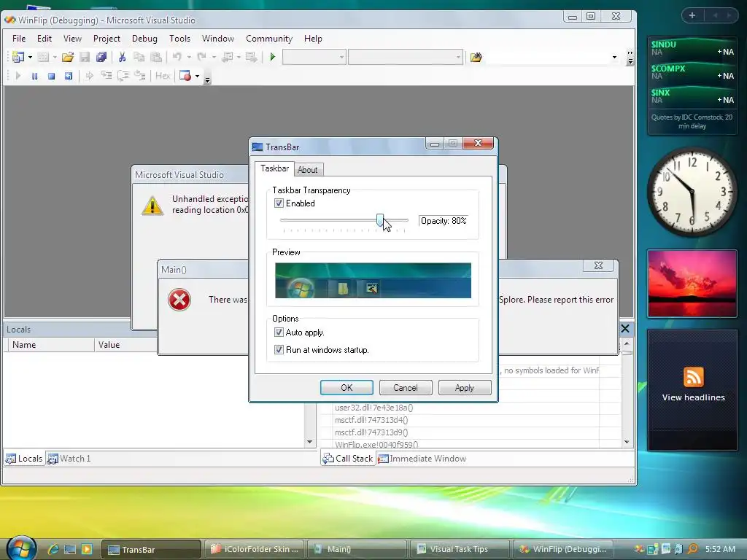Click the green Start Debugging arrow
The image size is (747, 560).
pyautogui.click(x=273, y=57)
